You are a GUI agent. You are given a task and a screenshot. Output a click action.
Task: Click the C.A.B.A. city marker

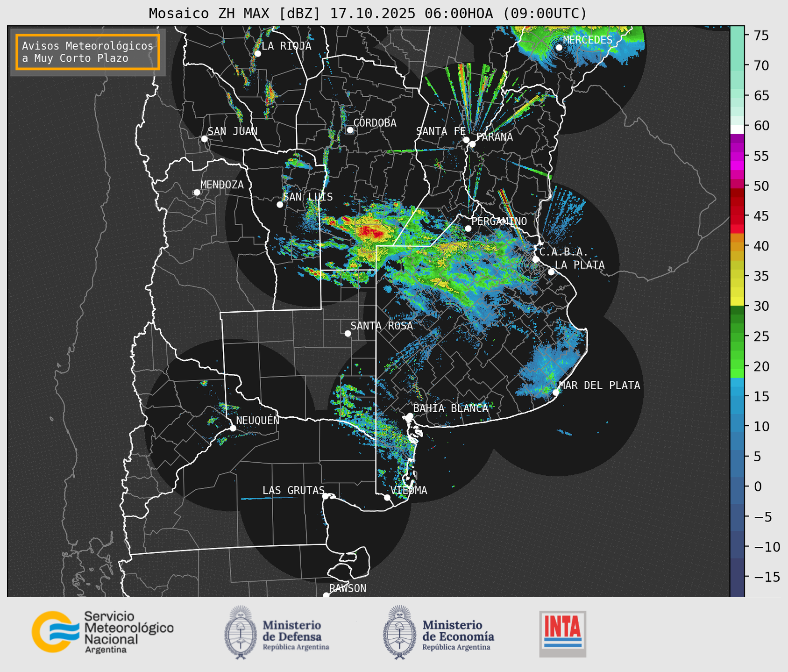tap(536, 259)
